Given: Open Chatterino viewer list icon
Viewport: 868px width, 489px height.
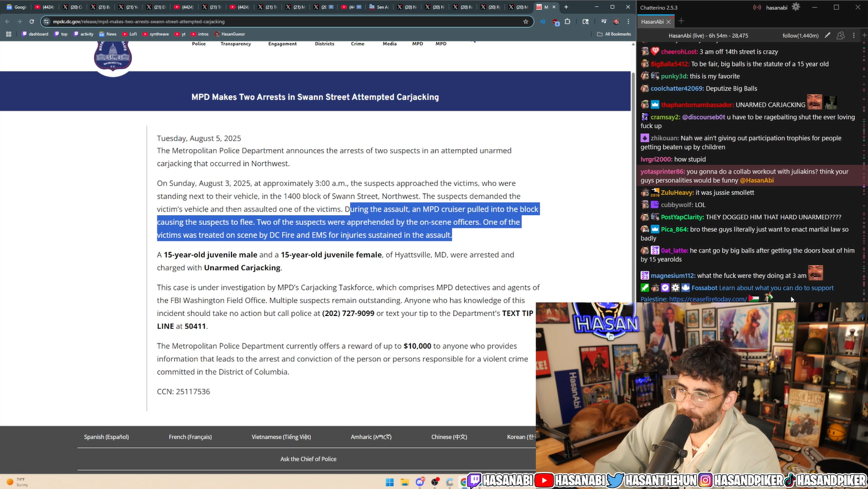Looking at the screenshot, I should tap(841, 35).
